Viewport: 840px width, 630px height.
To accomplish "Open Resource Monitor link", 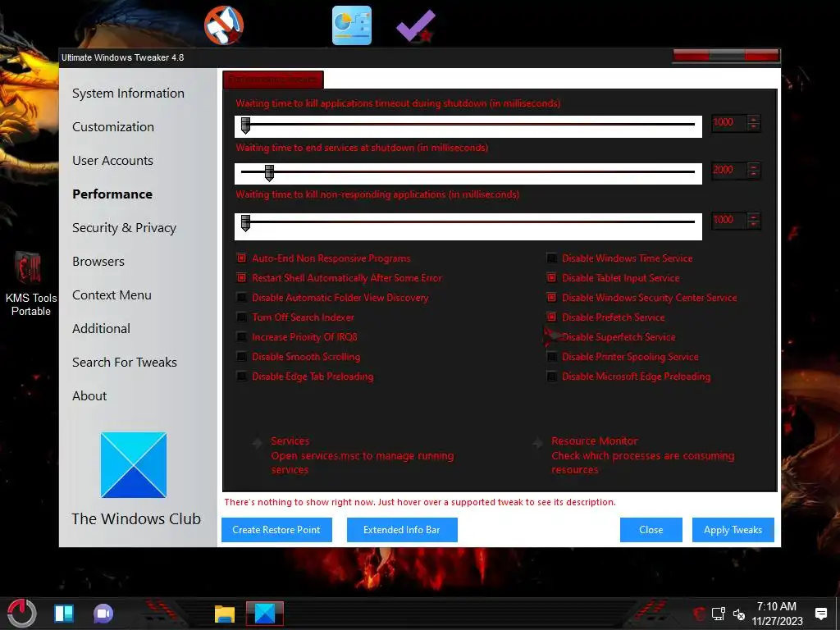I will click(642, 455).
